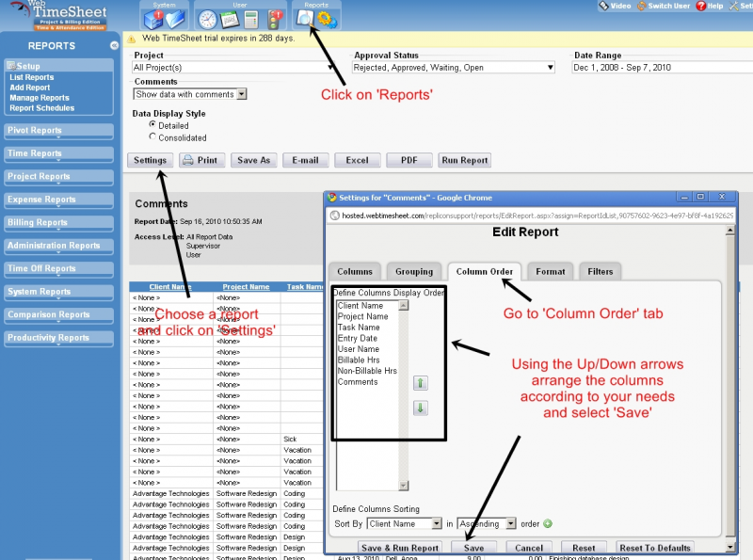Open the User calculator icon
The width and height of the screenshot is (753, 560).
pos(251,20)
